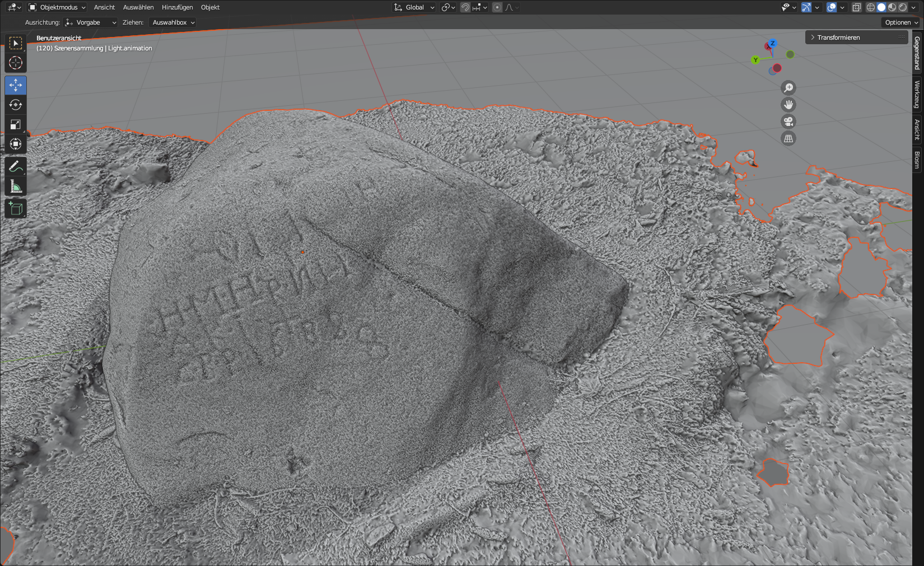Click the Optionen button

click(x=901, y=22)
